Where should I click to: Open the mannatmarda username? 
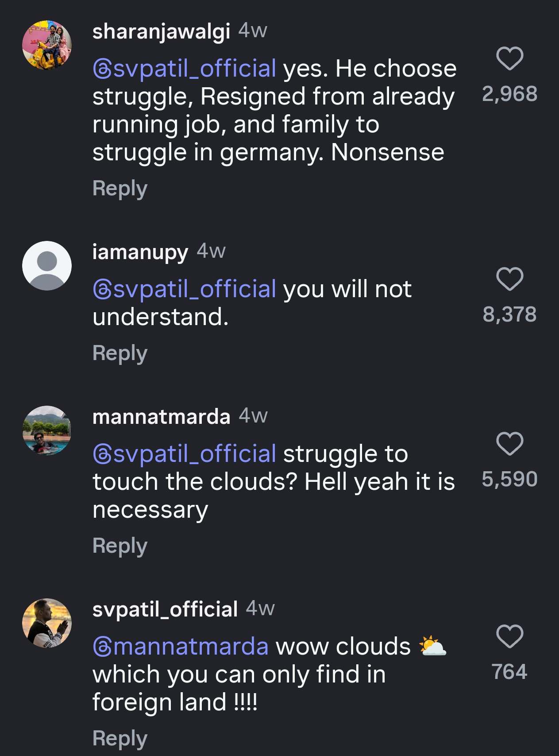[161, 417]
